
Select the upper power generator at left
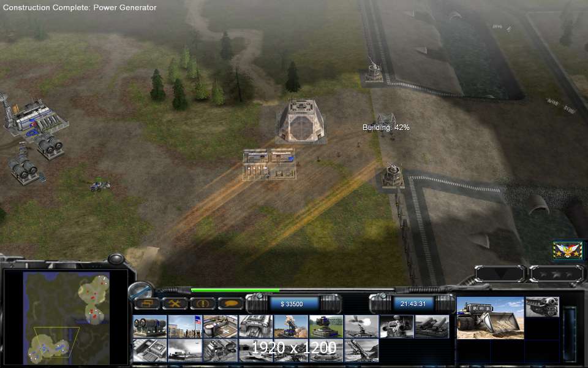[49, 145]
